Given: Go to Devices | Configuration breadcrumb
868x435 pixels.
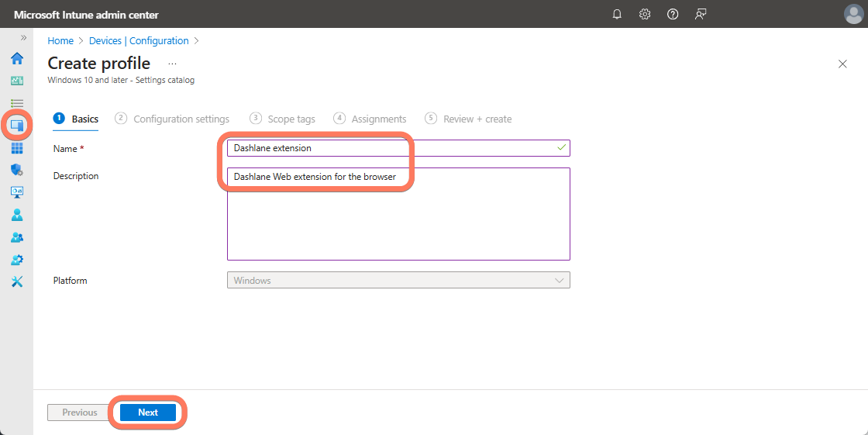Looking at the screenshot, I should [139, 41].
